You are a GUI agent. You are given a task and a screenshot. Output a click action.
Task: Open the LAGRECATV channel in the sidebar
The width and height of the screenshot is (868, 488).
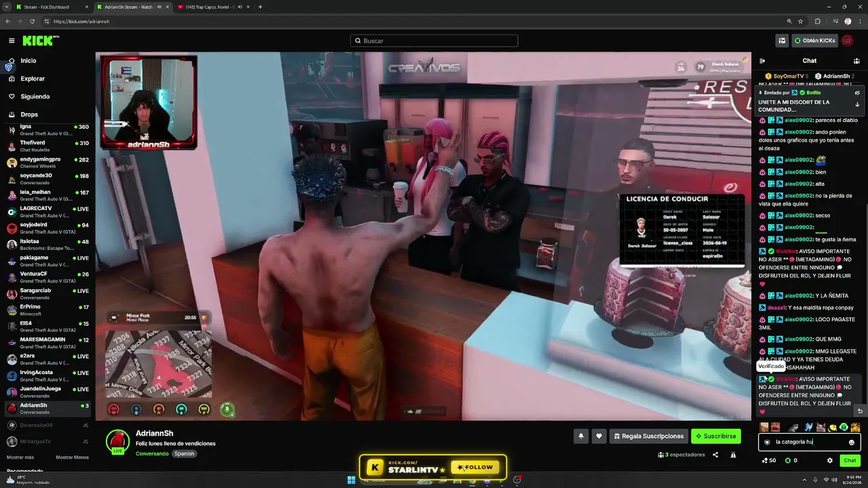[47, 211]
